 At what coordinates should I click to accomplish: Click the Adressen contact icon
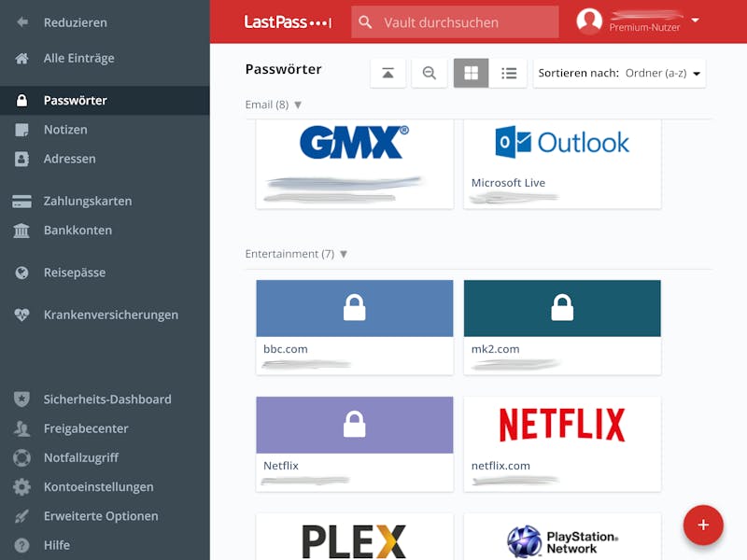click(21, 159)
